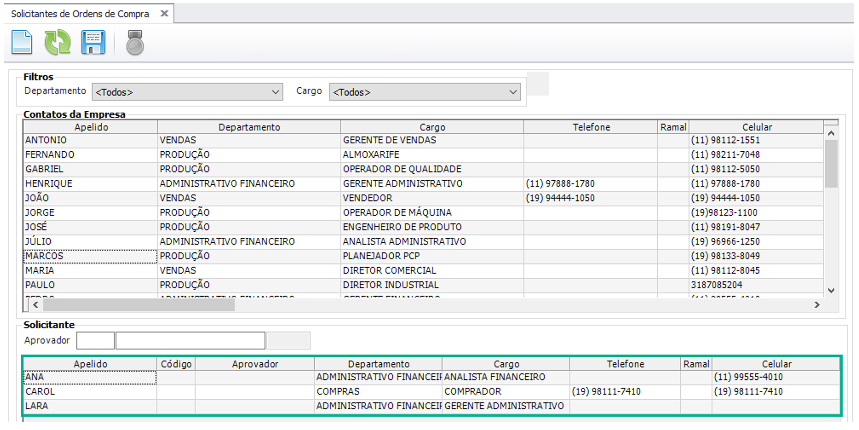
Task: Sort contacts by the Apelido column header
Action: [x=90, y=127]
